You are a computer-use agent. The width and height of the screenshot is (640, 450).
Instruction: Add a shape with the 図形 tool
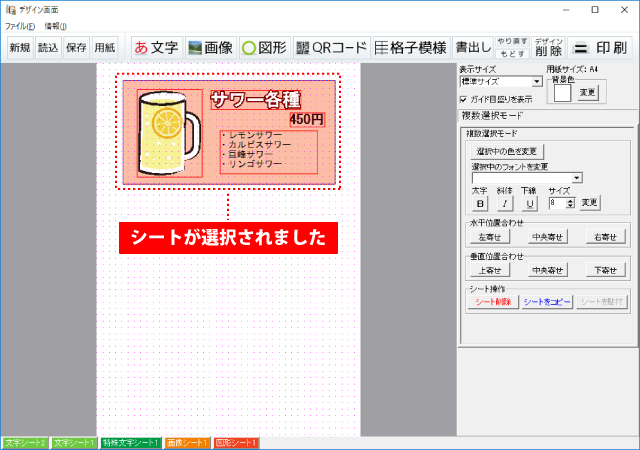point(264,48)
